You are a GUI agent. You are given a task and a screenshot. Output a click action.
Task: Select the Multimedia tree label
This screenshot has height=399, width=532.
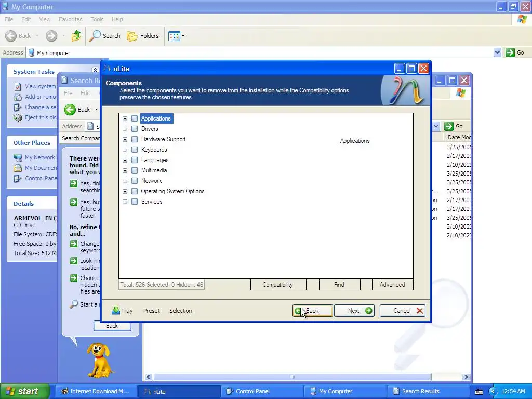(154, 170)
